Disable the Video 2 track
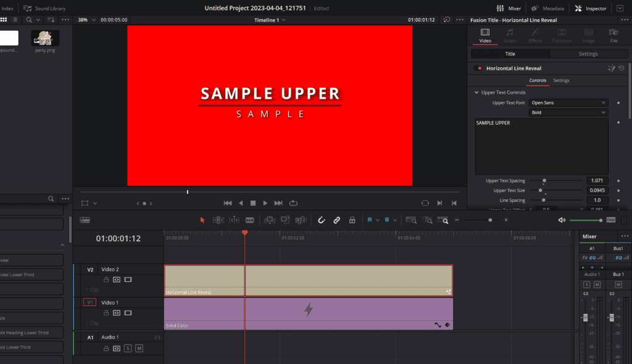The image size is (632, 364). (x=128, y=279)
